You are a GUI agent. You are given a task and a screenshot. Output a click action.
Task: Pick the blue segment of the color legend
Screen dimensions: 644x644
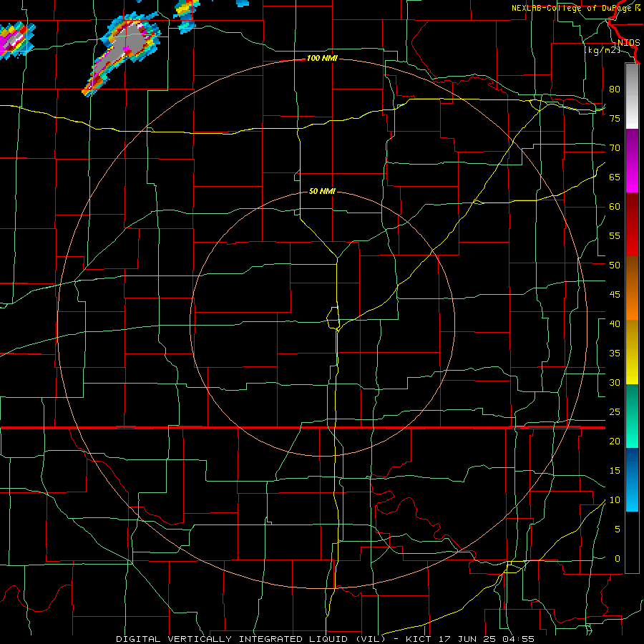pyautogui.click(x=632, y=479)
